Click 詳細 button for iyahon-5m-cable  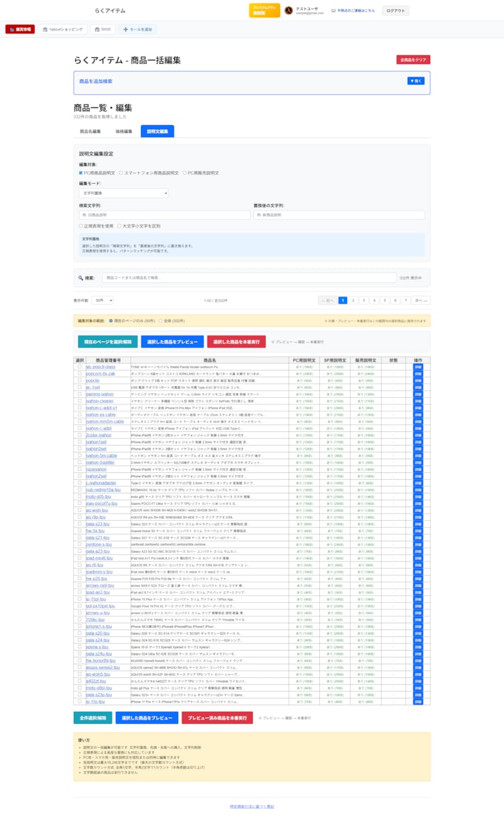[418, 456]
